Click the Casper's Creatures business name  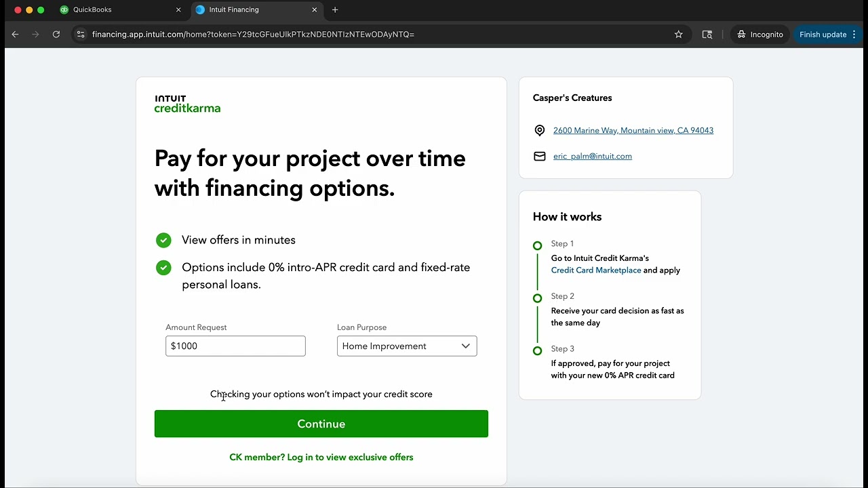572,98
